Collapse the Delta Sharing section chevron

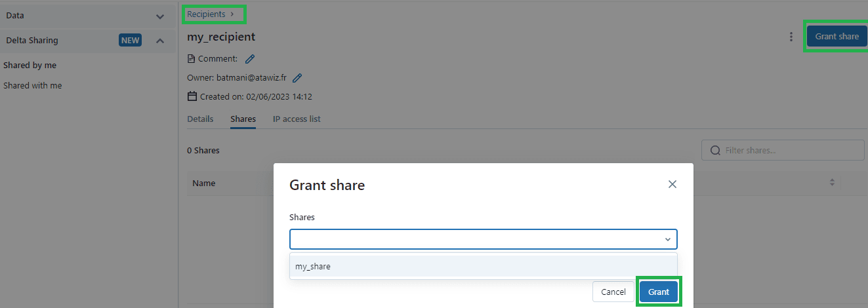tap(160, 41)
